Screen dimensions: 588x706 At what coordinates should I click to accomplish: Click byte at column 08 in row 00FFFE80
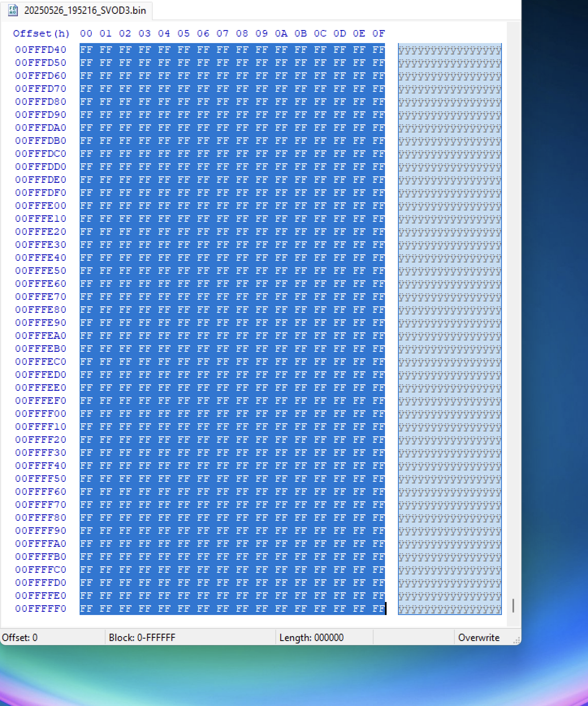(242, 310)
